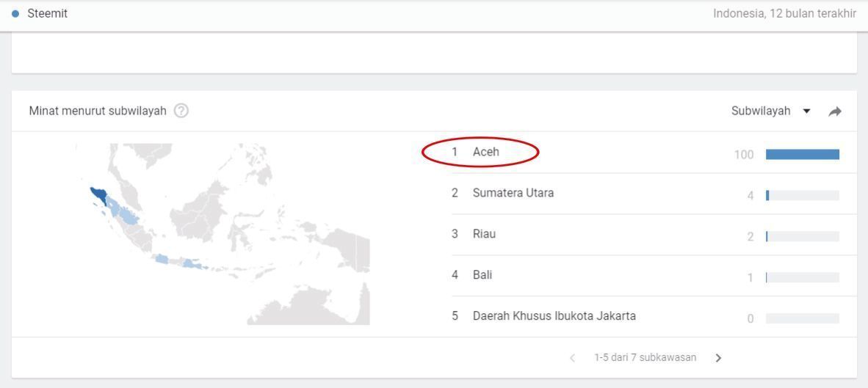Click the value 0 for Jakarta

(751, 319)
